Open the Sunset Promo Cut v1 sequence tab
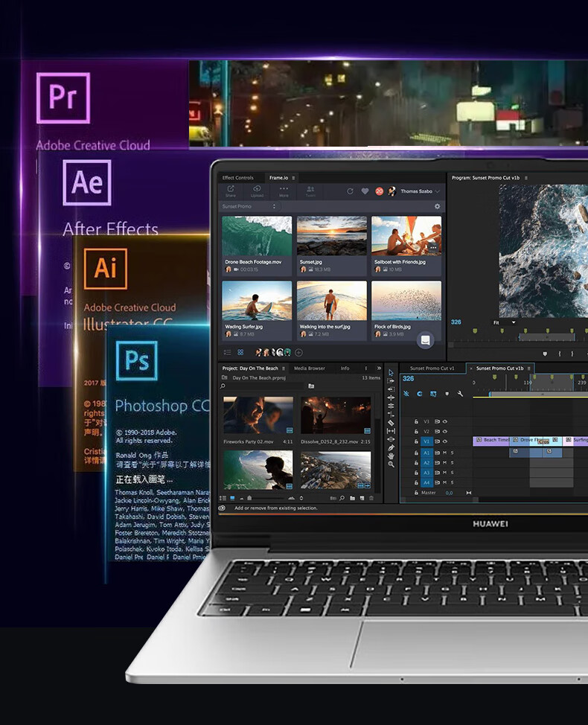The width and height of the screenshot is (588, 725). pos(432,368)
